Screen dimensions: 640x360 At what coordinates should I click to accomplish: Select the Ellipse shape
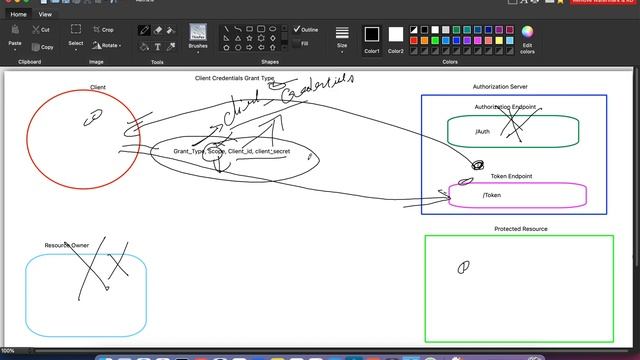pos(273,29)
